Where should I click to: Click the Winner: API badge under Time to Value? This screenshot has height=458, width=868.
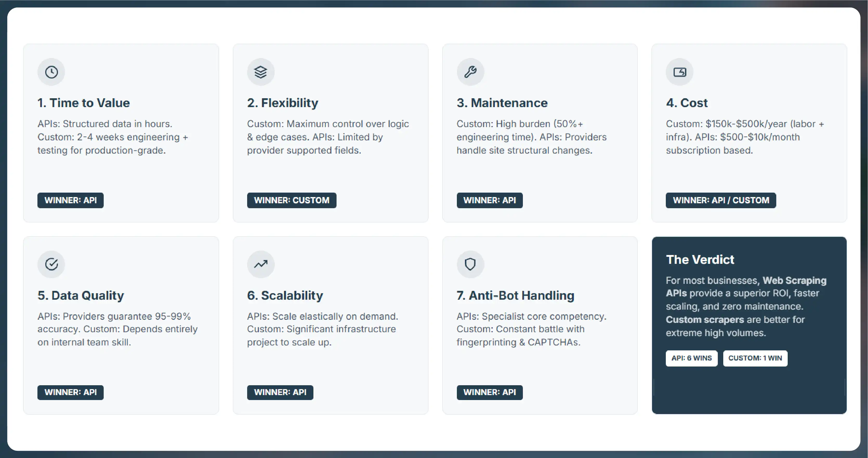70,200
